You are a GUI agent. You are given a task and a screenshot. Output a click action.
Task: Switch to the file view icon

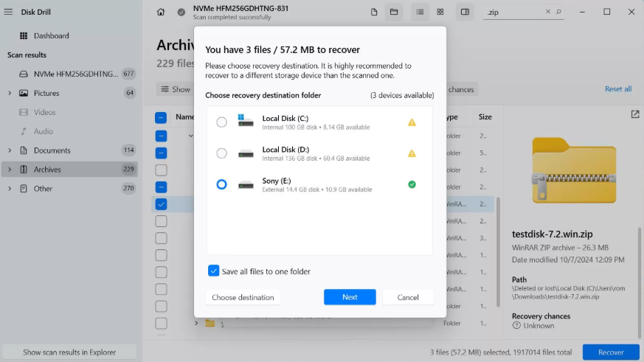[375, 12]
